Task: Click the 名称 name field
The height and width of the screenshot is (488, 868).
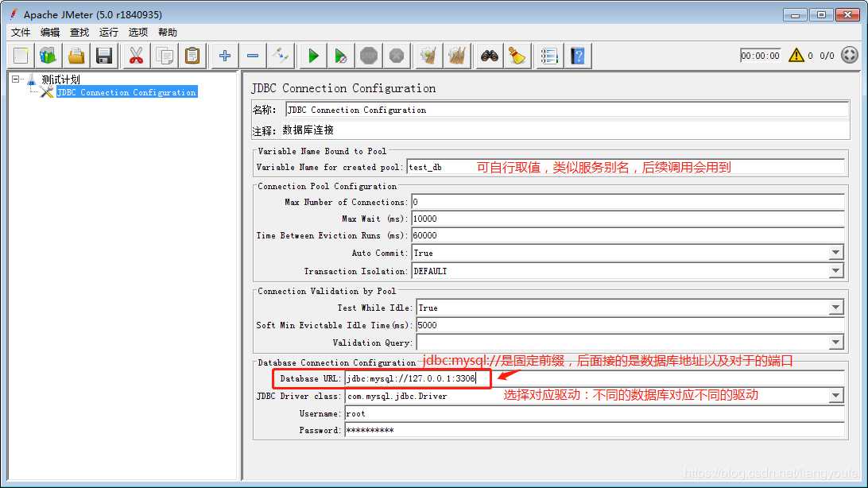Action: [567, 110]
